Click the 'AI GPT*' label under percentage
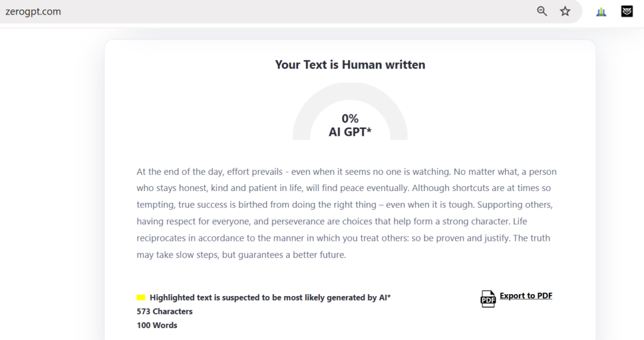Image resolution: width=644 pixels, height=340 pixels. pyautogui.click(x=350, y=132)
